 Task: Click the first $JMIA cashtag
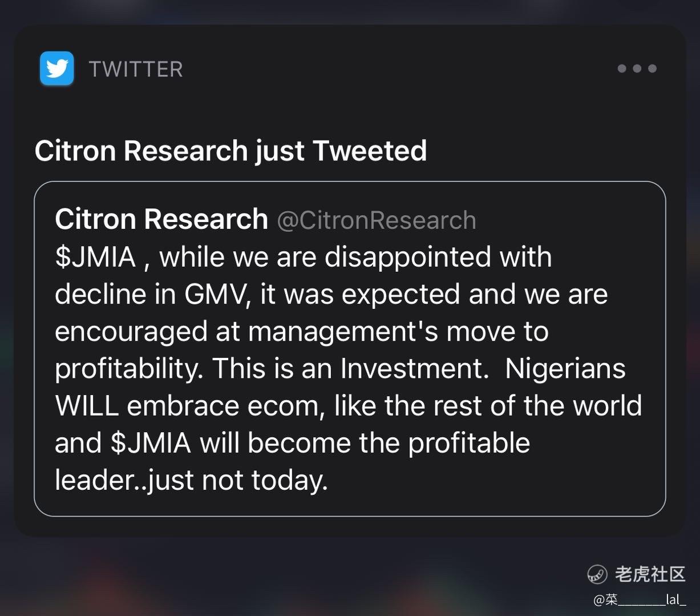pyautogui.click(x=95, y=257)
